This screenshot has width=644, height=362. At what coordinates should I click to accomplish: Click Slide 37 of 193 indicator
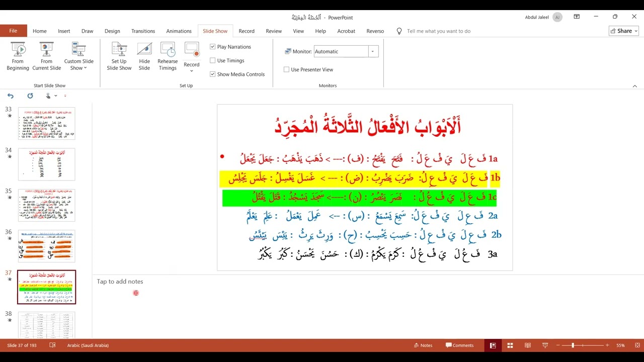click(x=22, y=345)
